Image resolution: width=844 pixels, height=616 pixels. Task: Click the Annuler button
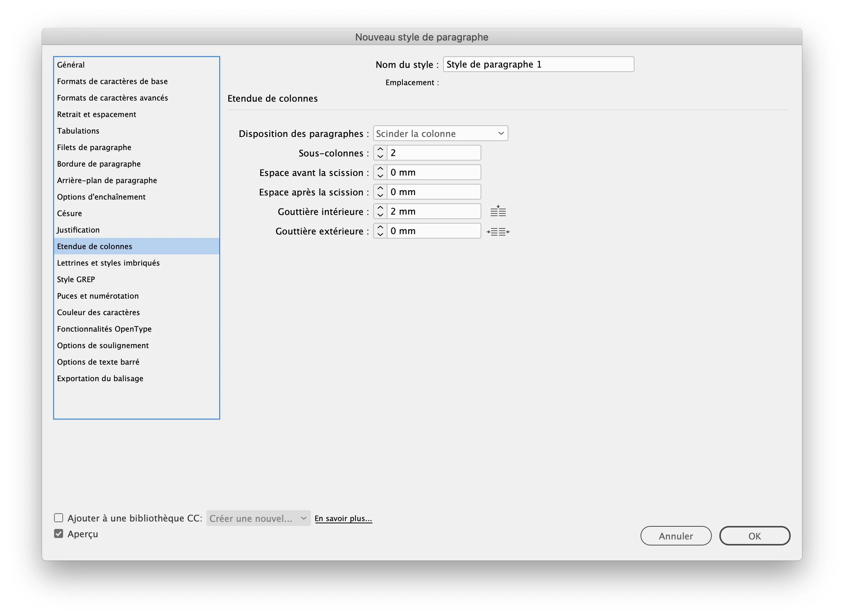click(x=675, y=536)
